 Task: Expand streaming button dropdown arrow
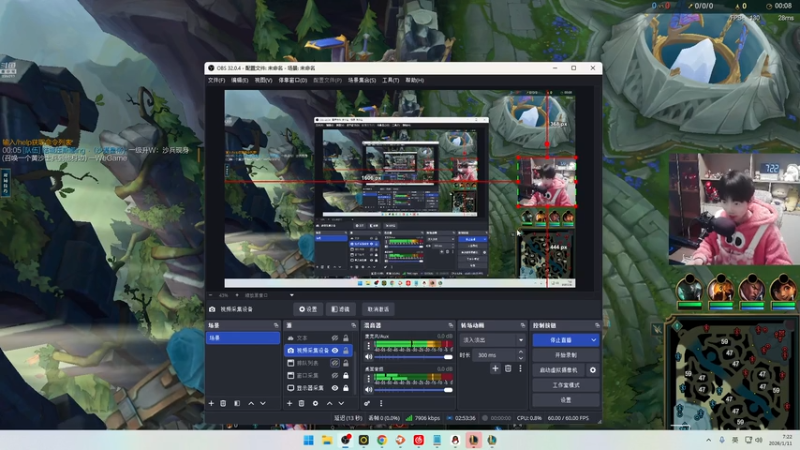tap(593, 340)
